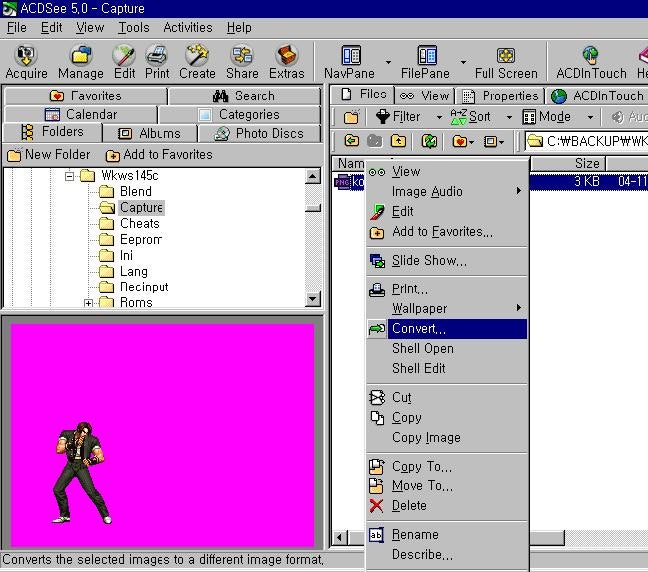Choose Rename from the context menu
648x572 pixels.
coord(447,535)
